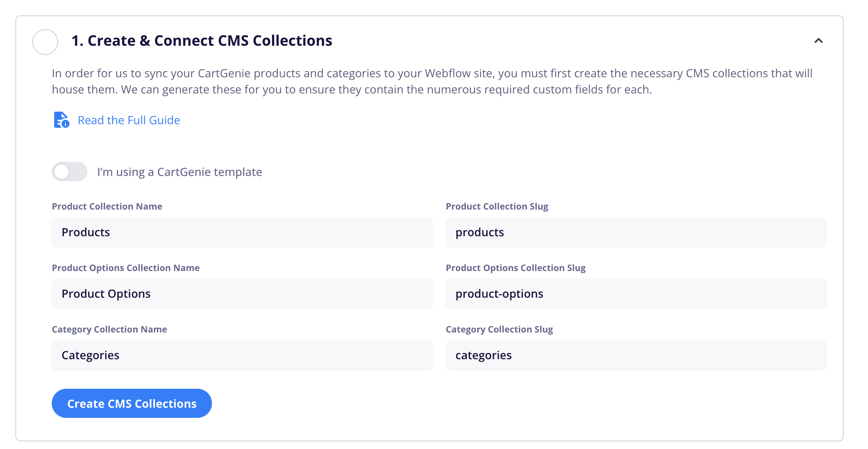Click the Category Collection Name label
Viewport: 868px width, 449px height.
click(110, 329)
